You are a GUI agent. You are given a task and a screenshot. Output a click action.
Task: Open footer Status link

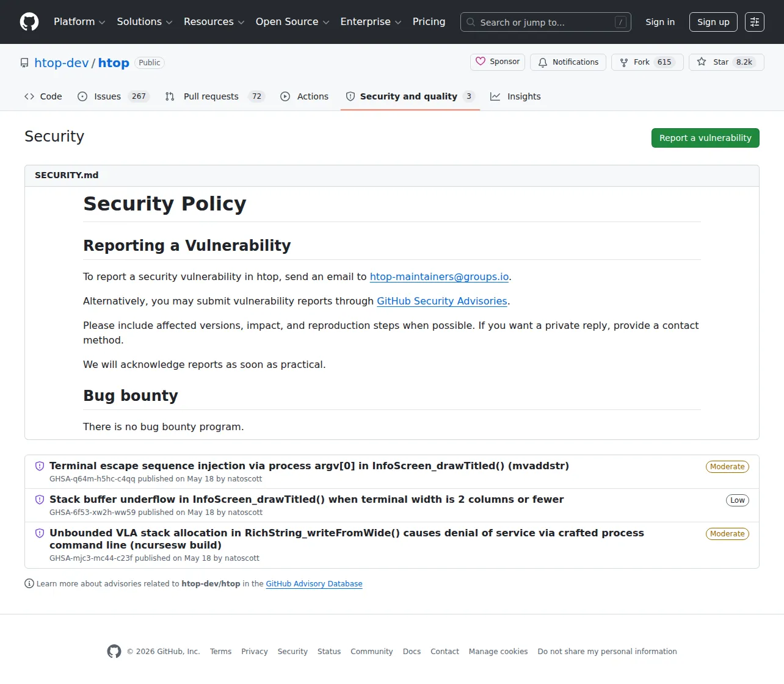pos(329,652)
